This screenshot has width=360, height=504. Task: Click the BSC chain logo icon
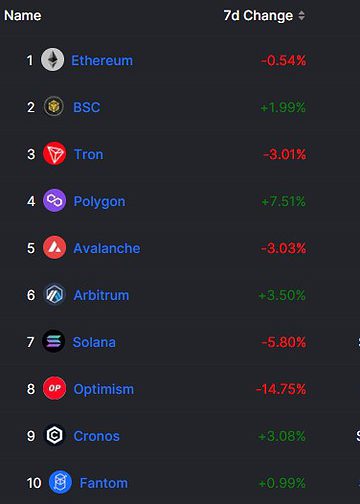[54, 107]
